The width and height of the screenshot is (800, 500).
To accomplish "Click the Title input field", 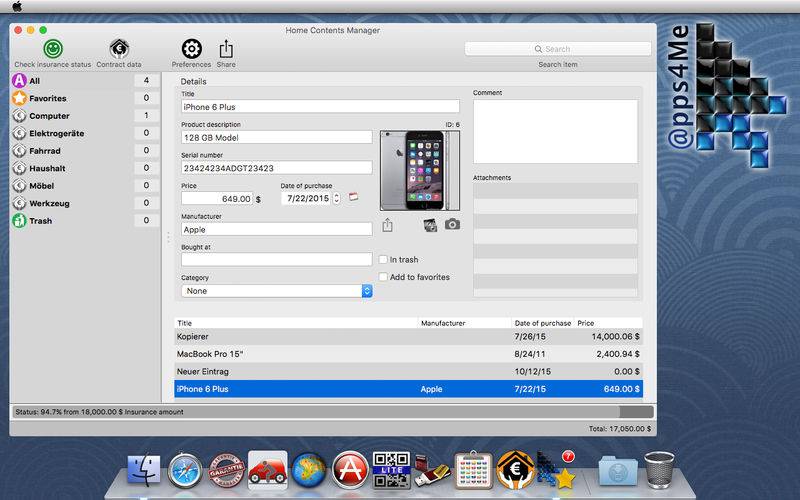I will click(320, 107).
